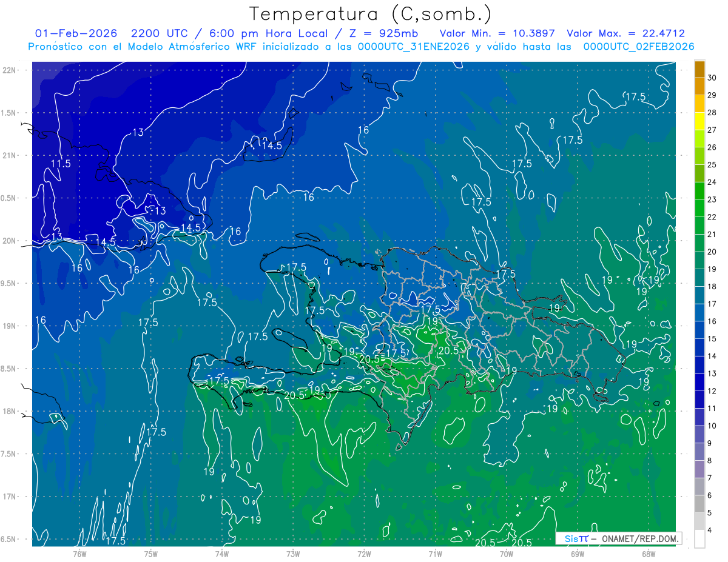Pick the green swatch between 23 and 24
Viewport: 728px width, 562px height.
tap(699, 191)
